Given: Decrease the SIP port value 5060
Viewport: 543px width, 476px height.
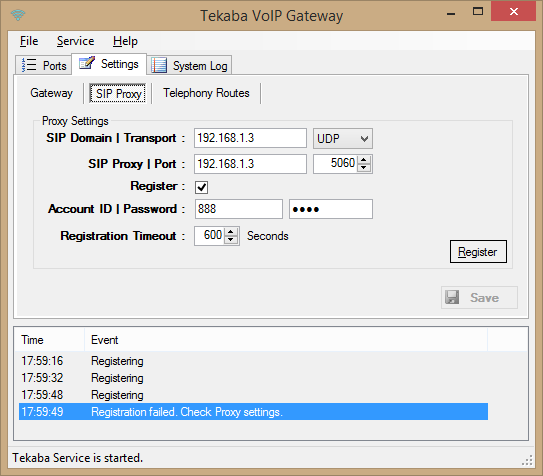Looking at the screenshot, I should click(x=364, y=168).
